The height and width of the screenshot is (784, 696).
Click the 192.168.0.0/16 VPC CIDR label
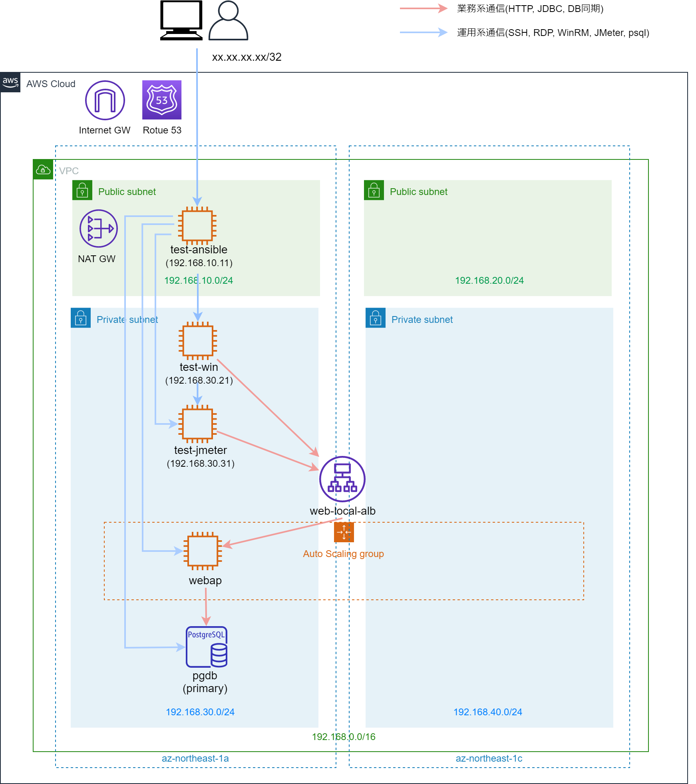click(x=344, y=737)
